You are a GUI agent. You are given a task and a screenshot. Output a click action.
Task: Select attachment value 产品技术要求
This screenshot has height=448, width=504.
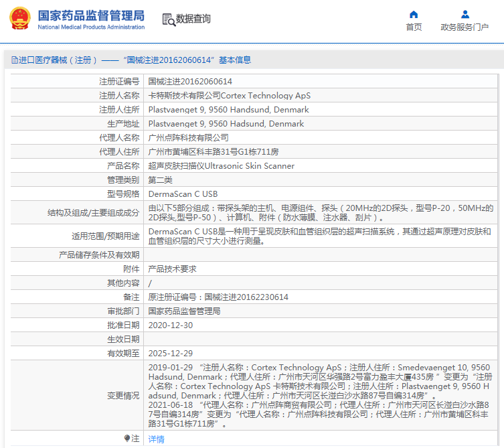(172, 269)
